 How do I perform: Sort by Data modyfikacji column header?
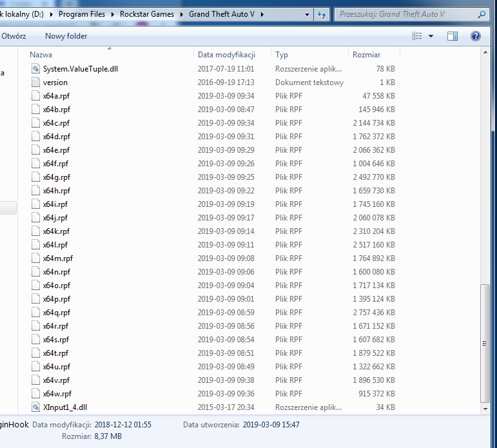click(232, 55)
